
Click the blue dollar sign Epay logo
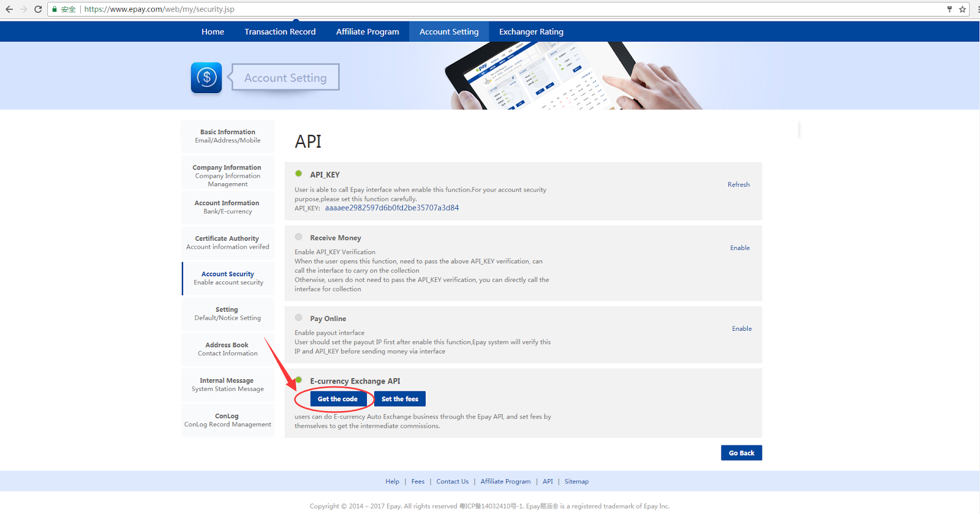point(206,78)
